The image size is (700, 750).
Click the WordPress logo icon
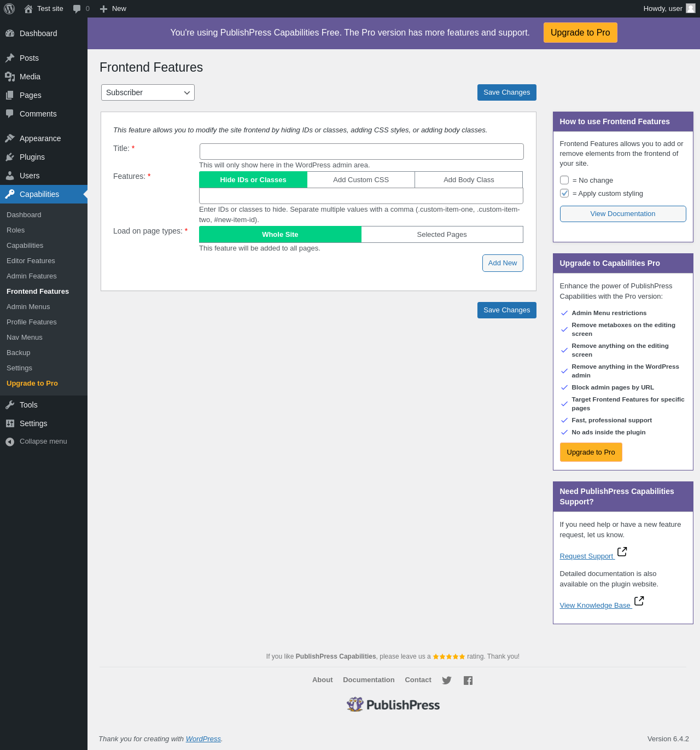(x=9, y=9)
